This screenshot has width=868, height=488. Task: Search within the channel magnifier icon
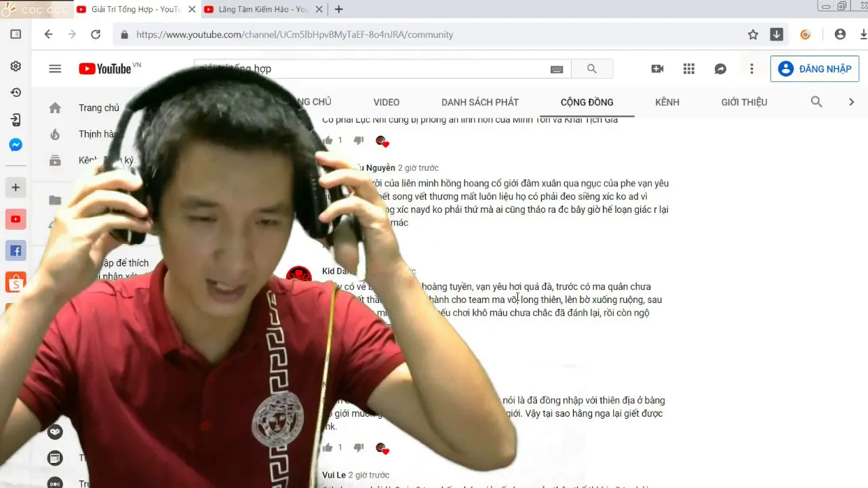816,102
